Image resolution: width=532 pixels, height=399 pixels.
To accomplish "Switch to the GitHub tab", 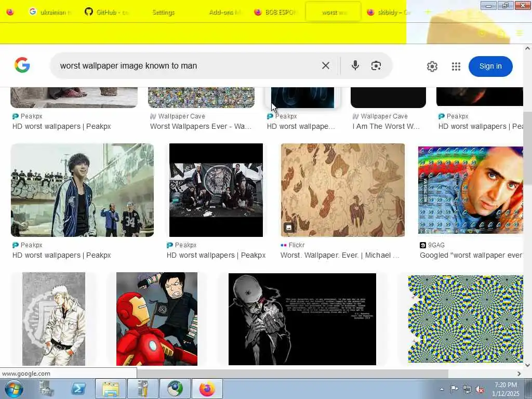I will coord(107,12).
